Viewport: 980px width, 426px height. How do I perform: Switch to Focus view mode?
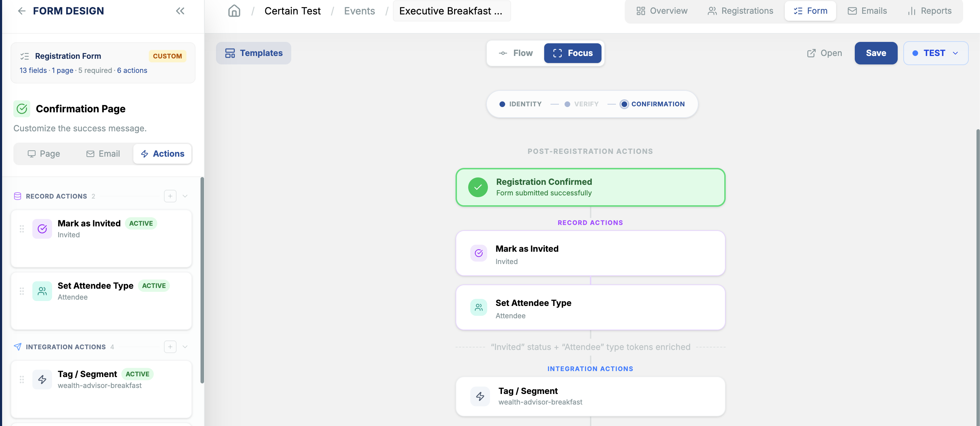[x=573, y=53]
